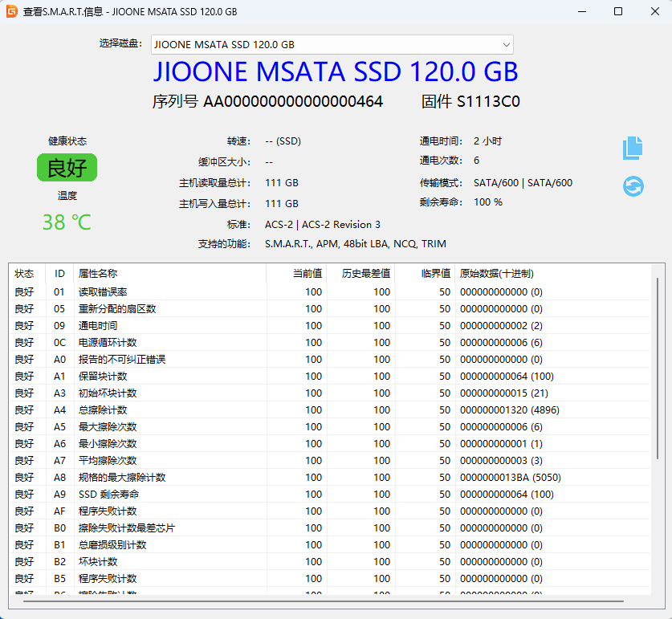Click the 属性名称 column header
This screenshot has height=619, width=672.
tap(97, 274)
